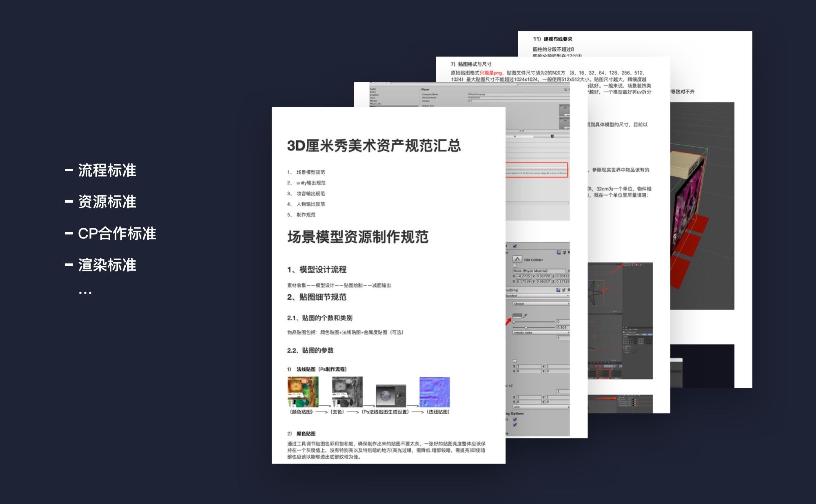
Task: Click subheading 2.1、贴图的个数和类别
Action: [x=319, y=318]
